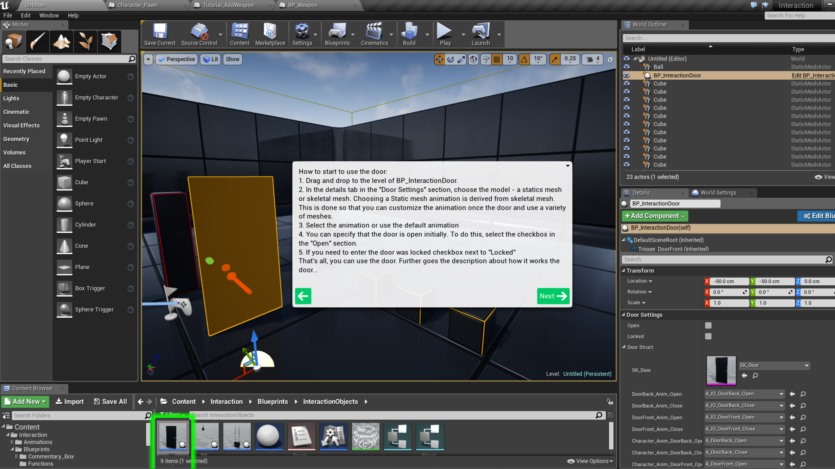Screen dimensions: 835x469
Task: Click the use-selected arrow for DoorBack_Anim_Close
Action: (x=792, y=406)
